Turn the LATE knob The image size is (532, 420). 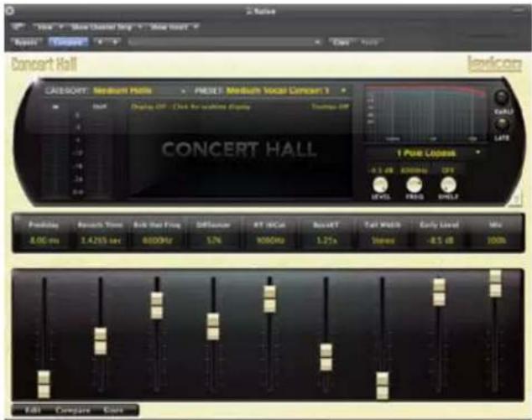coord(502,124)
